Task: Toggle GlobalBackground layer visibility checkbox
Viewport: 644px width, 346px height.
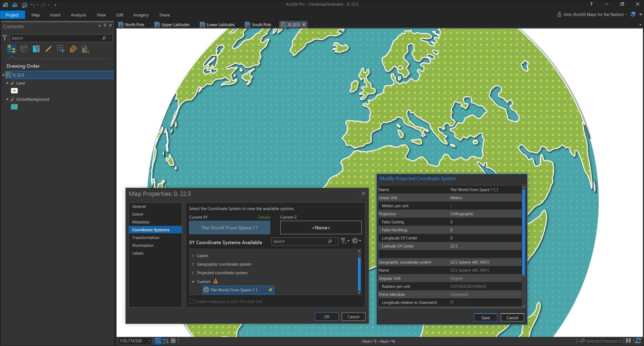Action: coord(12,99)
